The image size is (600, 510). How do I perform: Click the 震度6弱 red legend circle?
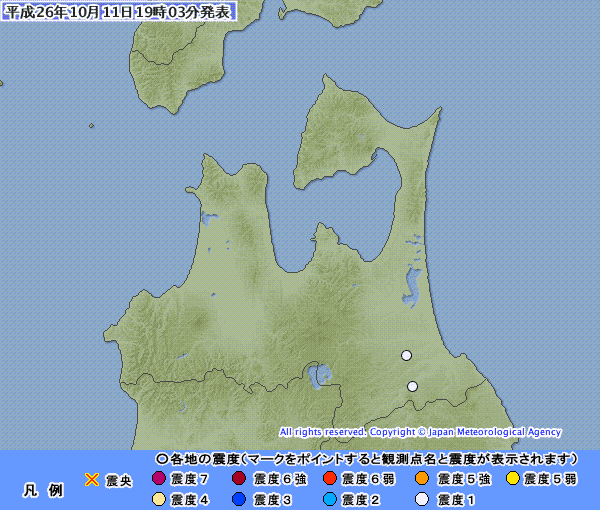tap(329, 478)
